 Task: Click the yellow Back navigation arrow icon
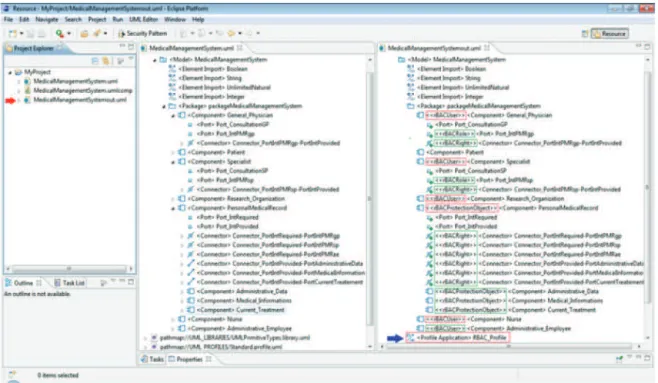231,33
